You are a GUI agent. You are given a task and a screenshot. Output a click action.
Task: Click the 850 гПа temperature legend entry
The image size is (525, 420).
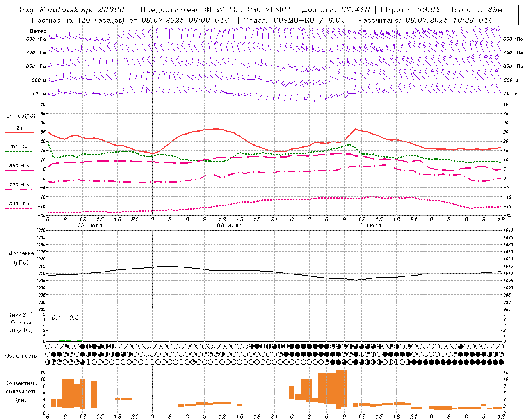[x=19, y=166]
